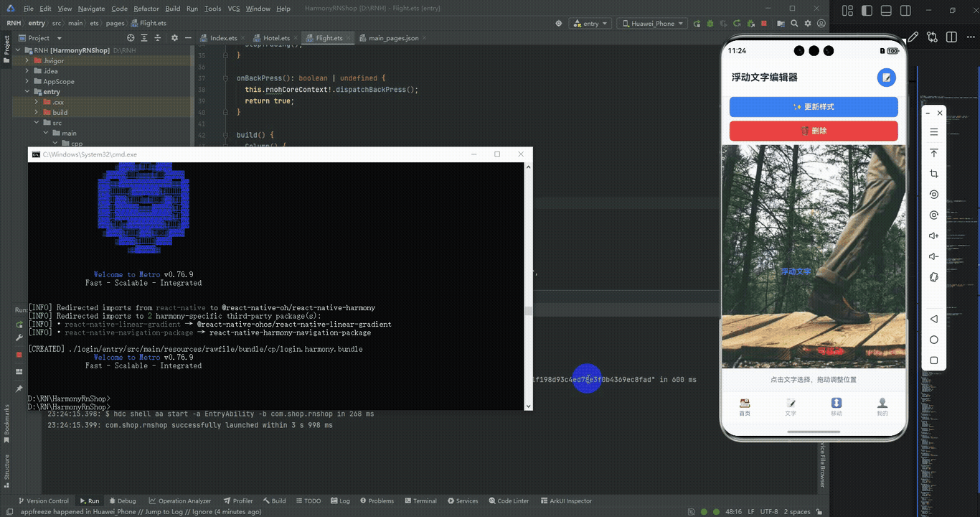This screenshot has height=517, width=980.
Task: Click emulator volume up icon
Action: [x=933, y=236]
